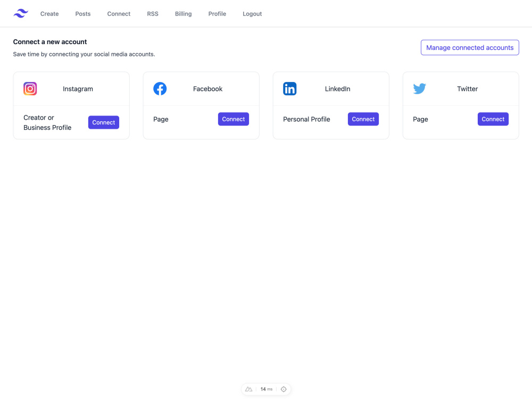
Task: Click the 'Connect a new account' heading
Action: 50,41
